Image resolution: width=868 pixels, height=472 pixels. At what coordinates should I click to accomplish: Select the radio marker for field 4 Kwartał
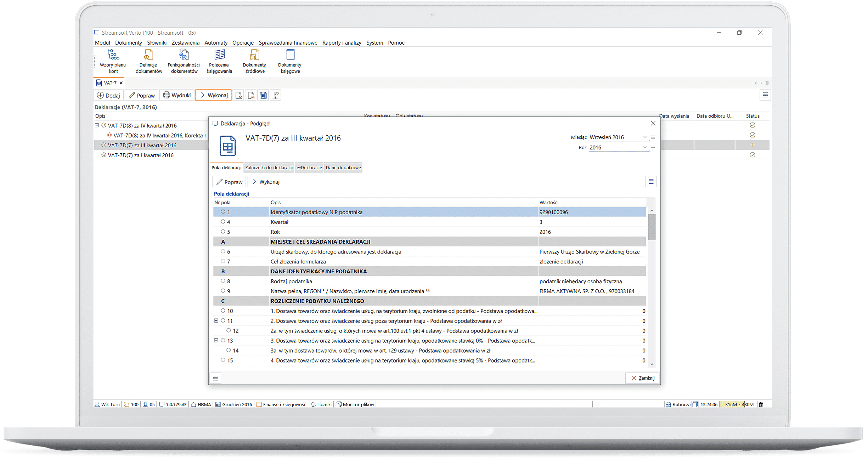(223, 222)
